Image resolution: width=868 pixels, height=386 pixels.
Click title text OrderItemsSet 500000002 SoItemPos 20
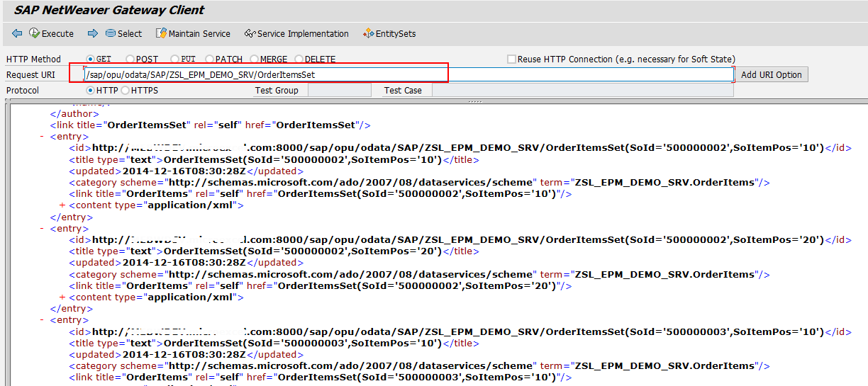point(303,251)
